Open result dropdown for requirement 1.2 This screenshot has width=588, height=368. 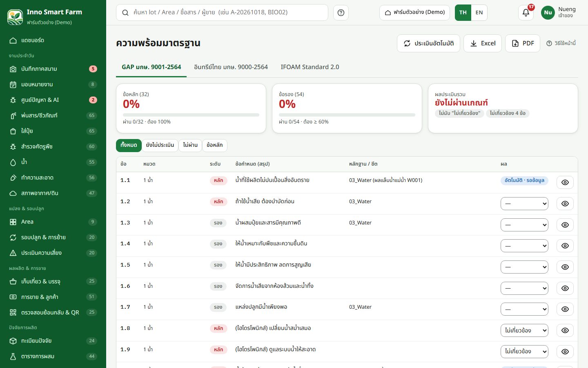tap(524, 204)
